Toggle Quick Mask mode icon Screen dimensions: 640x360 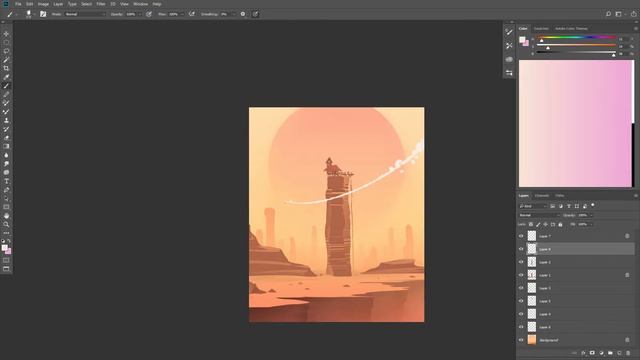pos(6,260)
